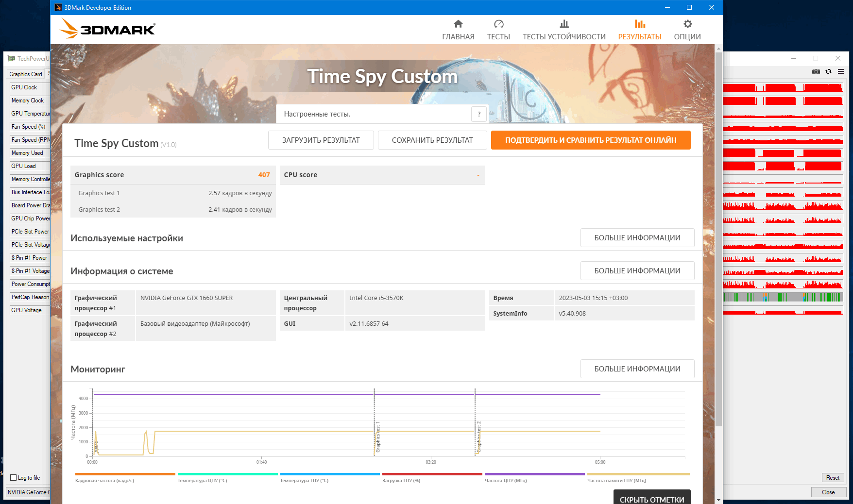The width and height of the screenshot is (853, 504).
Task: Select the Graphics Card tab in GPU-Z
Action: coord(26,74)
